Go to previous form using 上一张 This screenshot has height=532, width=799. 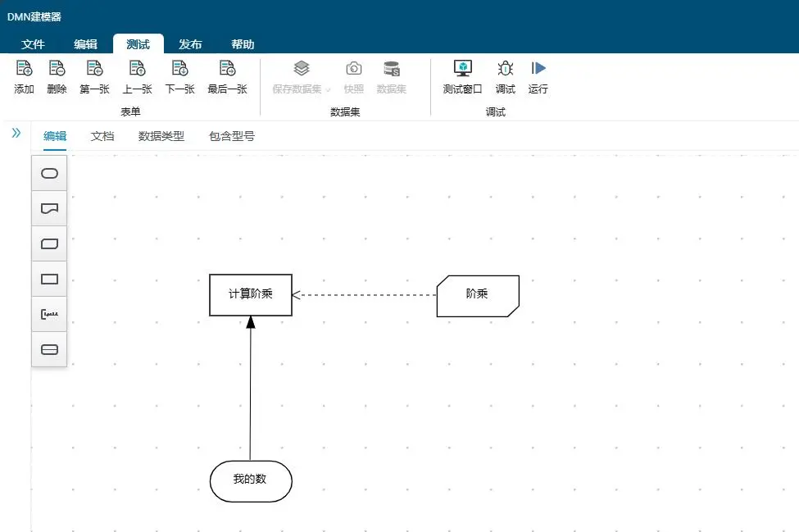coord(137,76)
